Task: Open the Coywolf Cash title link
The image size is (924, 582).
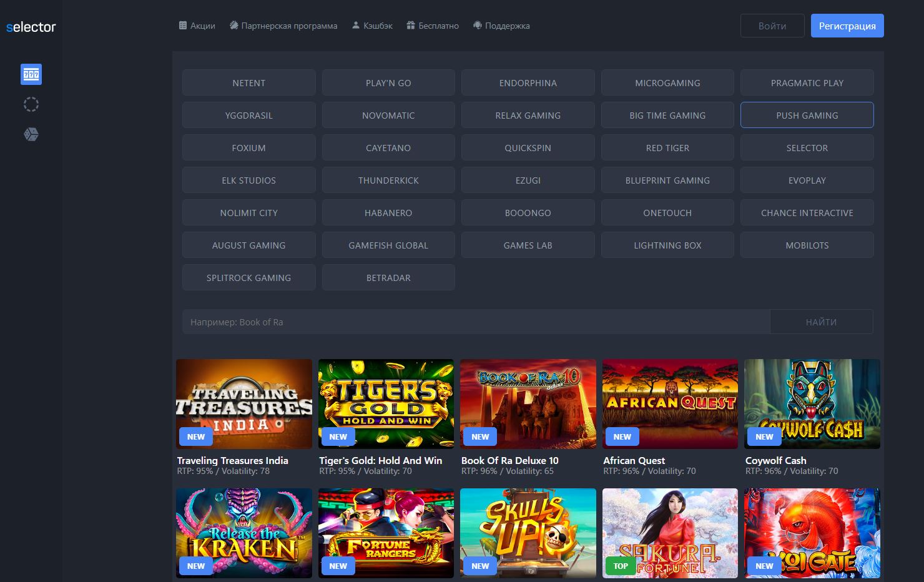Action: (775, 460)
